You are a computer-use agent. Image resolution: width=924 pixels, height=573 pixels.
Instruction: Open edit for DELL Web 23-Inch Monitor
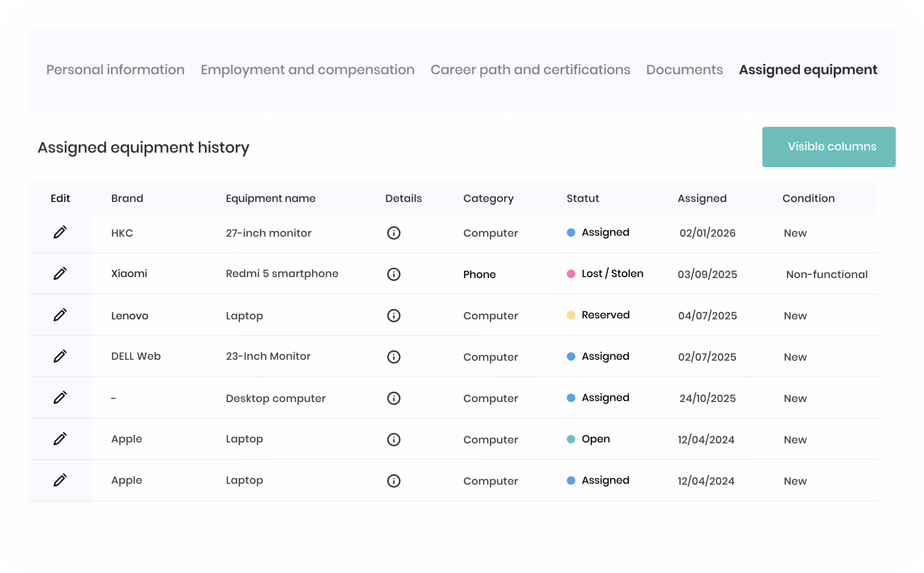point(60,356)
